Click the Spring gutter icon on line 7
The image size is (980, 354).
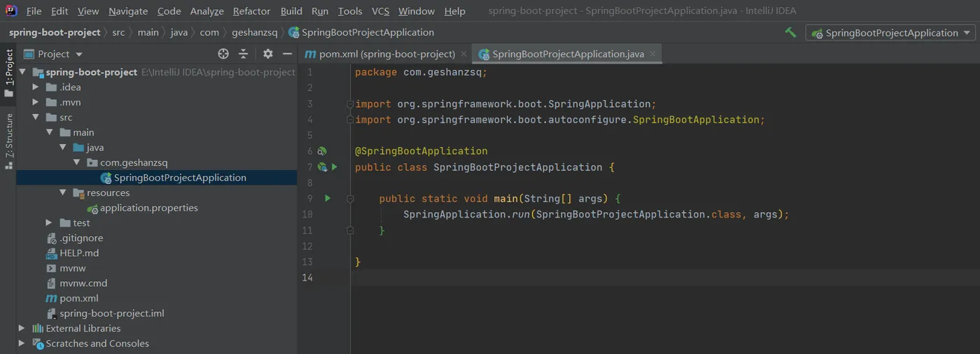pyautogui.click(x=322, y=167)
